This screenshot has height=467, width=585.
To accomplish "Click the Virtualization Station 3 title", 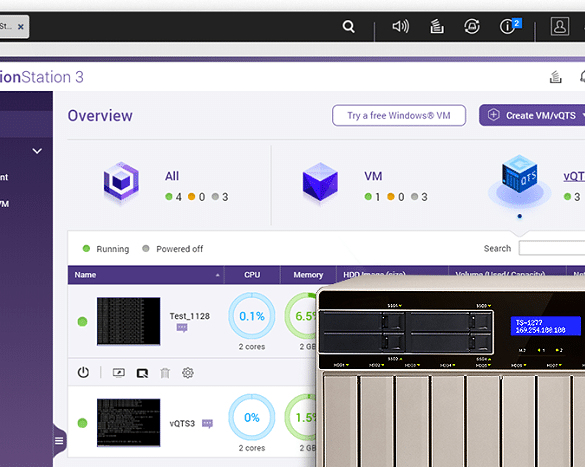I will pos(42,77).
